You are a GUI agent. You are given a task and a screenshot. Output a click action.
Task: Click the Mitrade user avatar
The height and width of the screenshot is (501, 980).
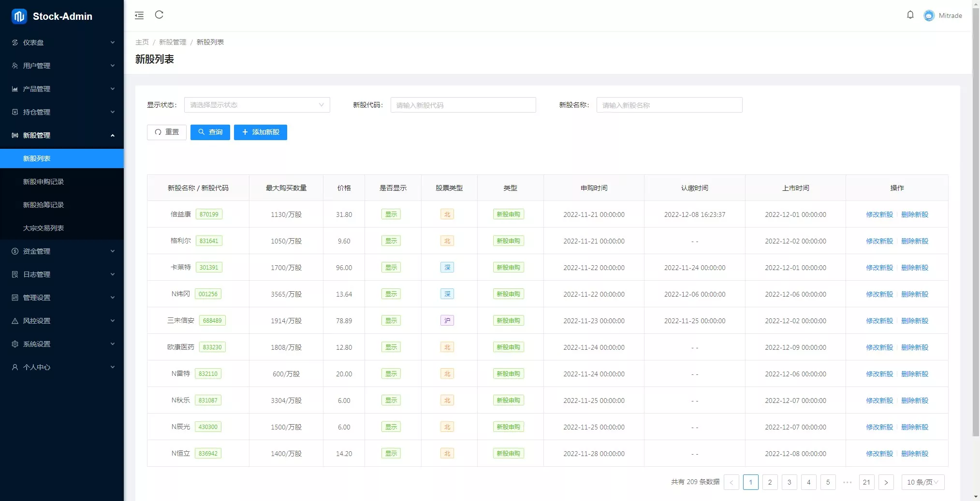pos(929,15)
